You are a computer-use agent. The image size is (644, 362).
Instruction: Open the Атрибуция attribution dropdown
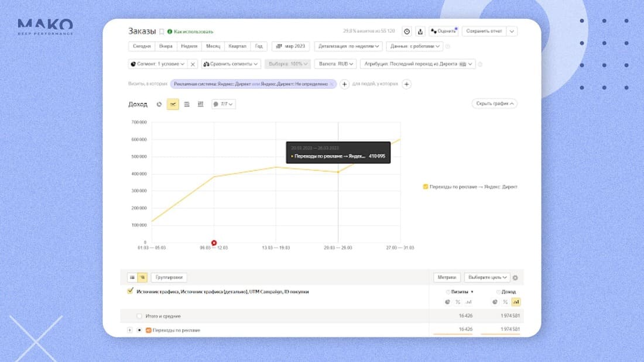coord(417,64)
